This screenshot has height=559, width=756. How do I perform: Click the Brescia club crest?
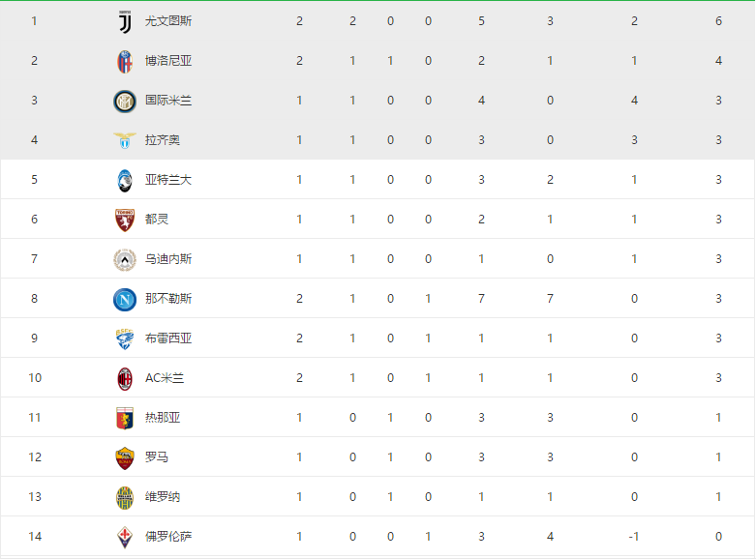click(x=125, y=338)
